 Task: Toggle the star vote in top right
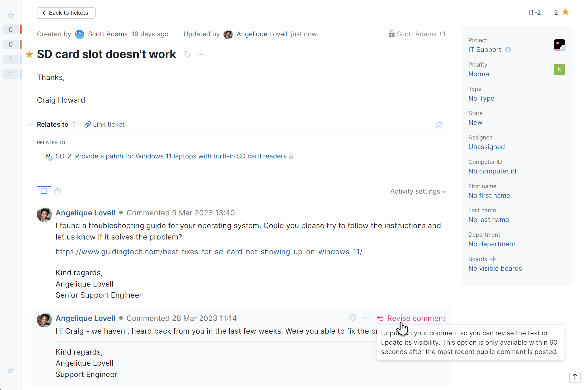[566, 12]
